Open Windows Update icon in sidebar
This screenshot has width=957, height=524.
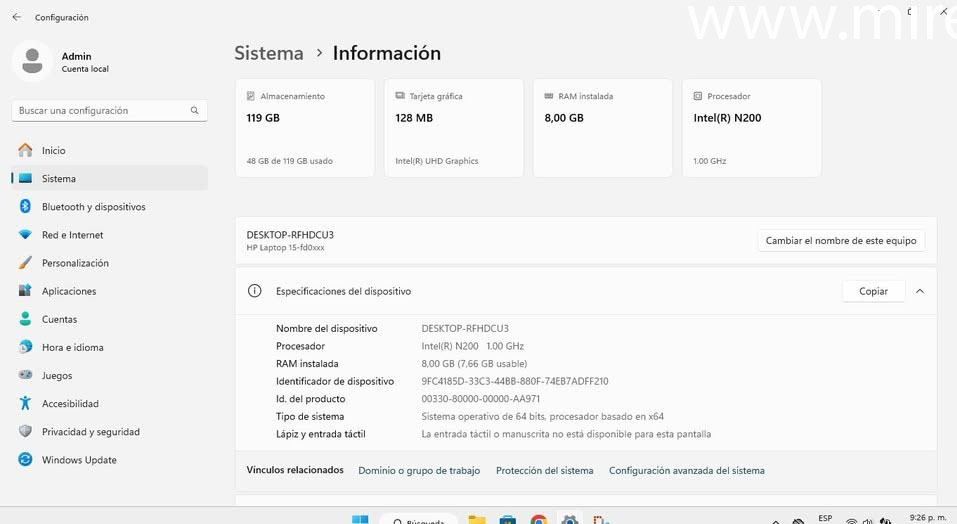(25, 460)
